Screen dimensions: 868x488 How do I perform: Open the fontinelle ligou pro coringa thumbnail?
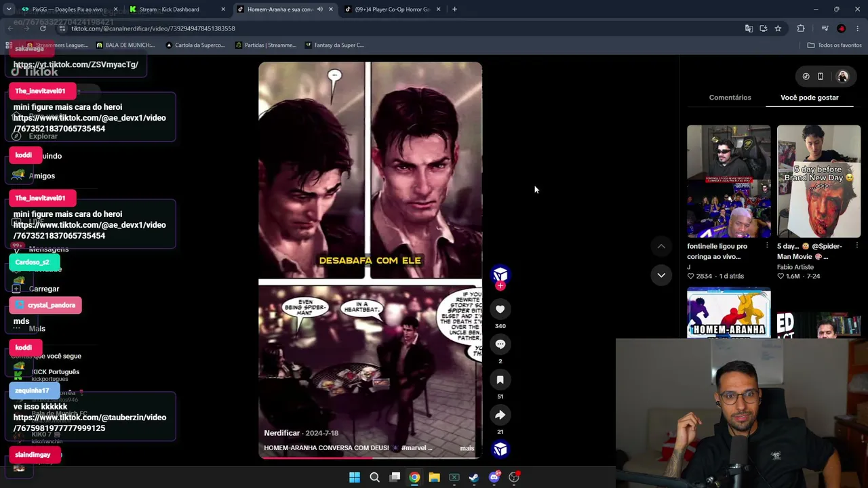click(728, 181)
